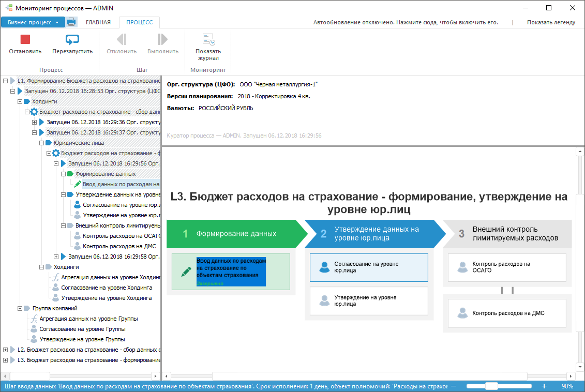Image resolution: width=585 pixels, height=392 pixels.
Task: Click the printer icon next to Бизнес-процесс
Action: [71, 22]
